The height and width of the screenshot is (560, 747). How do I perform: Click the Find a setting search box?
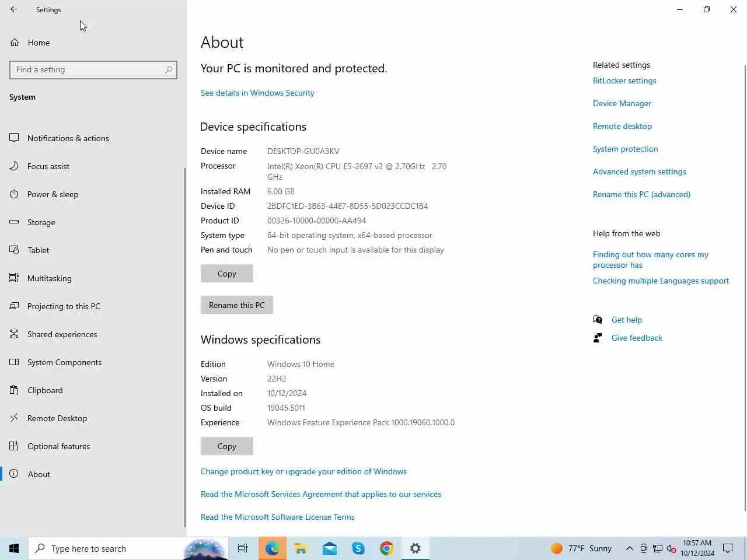[93, 70]
